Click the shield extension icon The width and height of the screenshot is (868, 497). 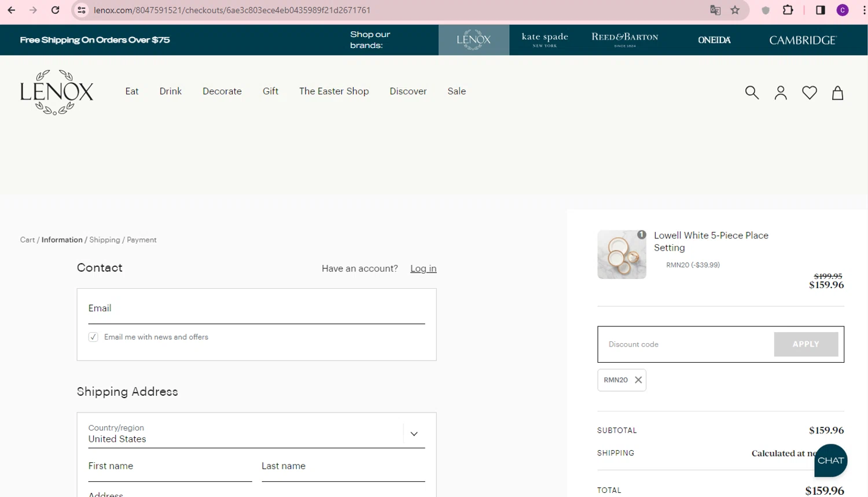point(766,10)
